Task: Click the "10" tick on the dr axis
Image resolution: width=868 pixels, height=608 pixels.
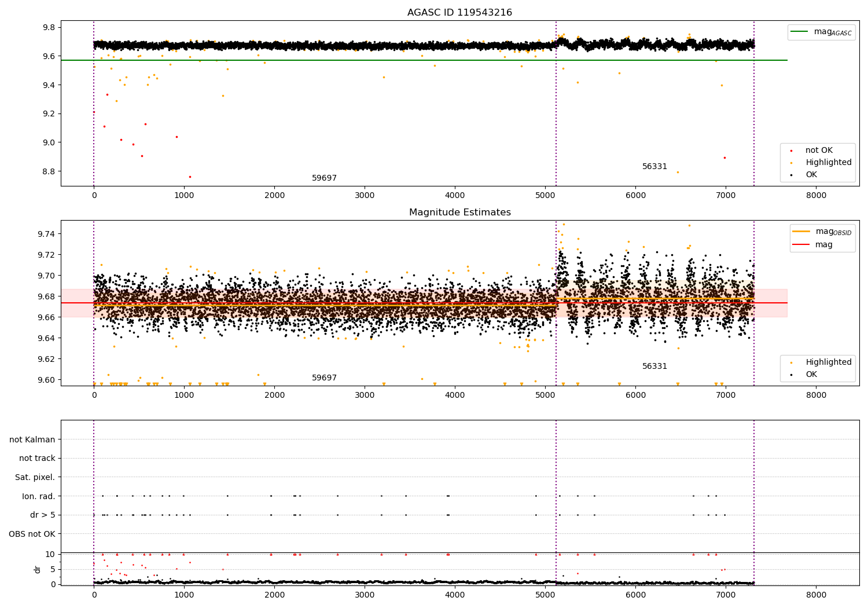Action: click(50, 554)
